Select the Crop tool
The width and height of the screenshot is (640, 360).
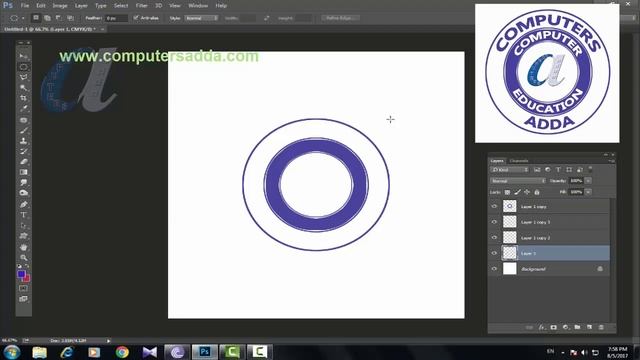[x=23, y=98]
